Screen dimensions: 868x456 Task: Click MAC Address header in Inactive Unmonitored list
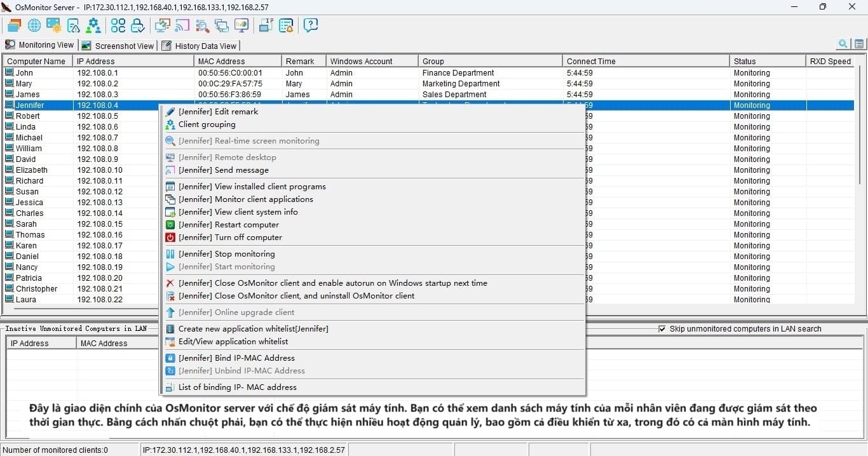click(x=118, y=344)
